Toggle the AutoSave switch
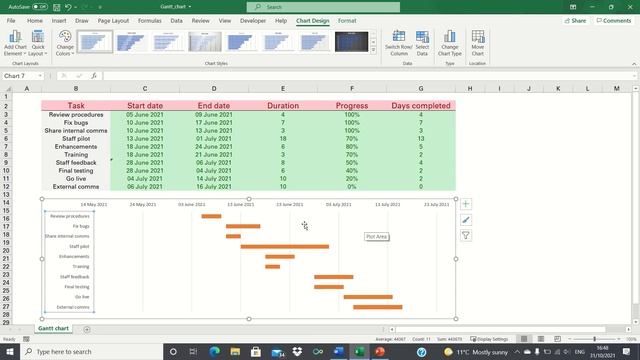The image size is (640, 360). [x=40, y=7]
